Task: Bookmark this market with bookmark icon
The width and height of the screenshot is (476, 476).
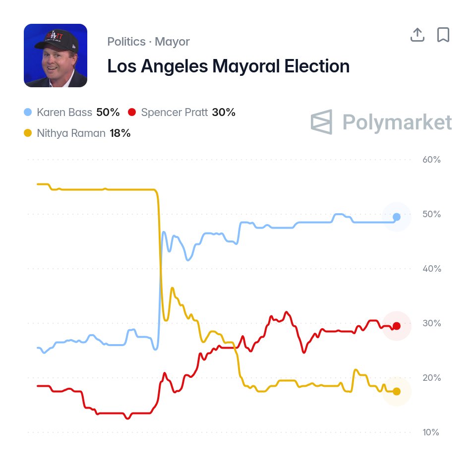Action: click(x=443, y=35)
